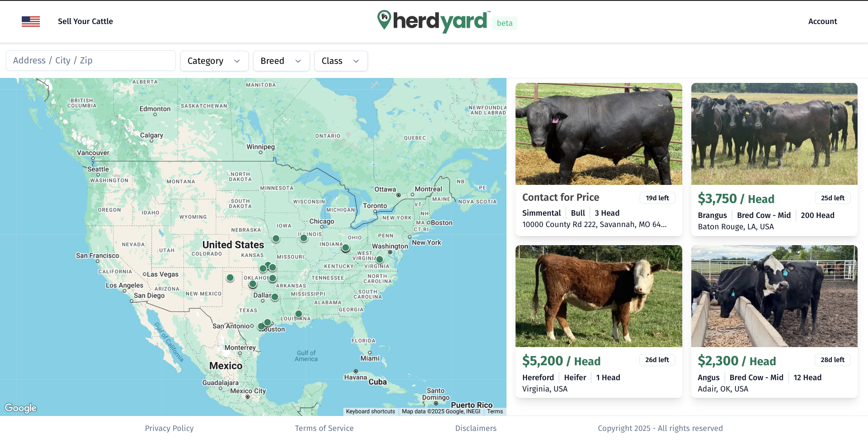Select the map marker over Illinois
Image resolution: width=868 pixels, height=440 pixels.
304,237
